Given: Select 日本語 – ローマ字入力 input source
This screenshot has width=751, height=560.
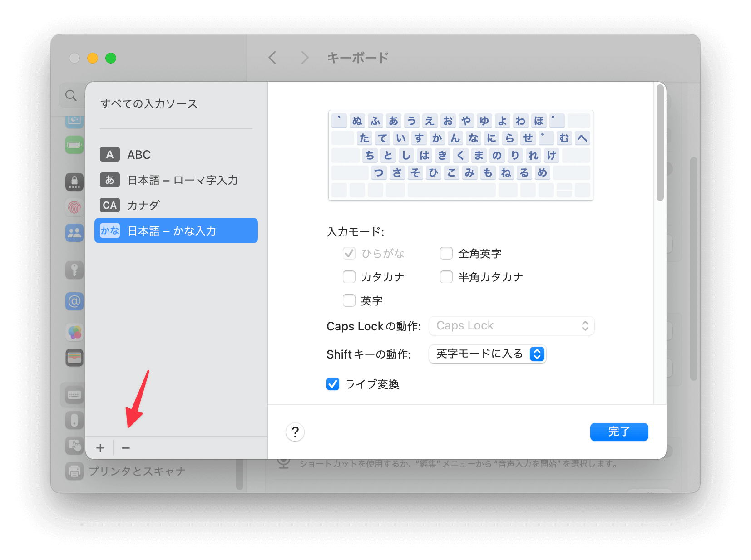Looking at the screenshot, I should click(x=176, y=180).
